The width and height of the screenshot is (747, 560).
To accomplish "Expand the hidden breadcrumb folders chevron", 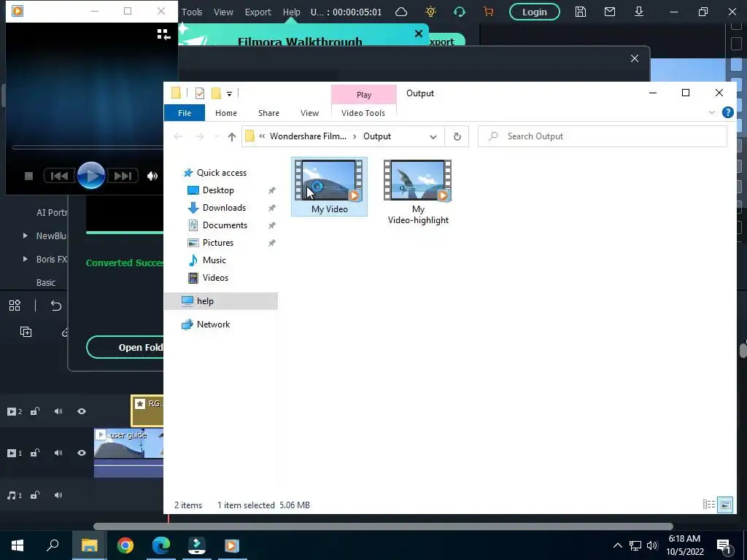I will 262,136.
